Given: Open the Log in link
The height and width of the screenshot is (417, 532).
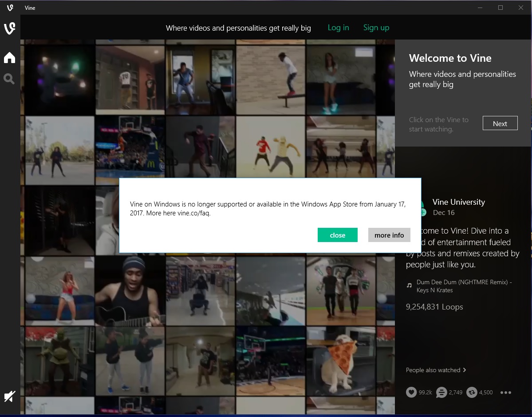Looking at the screenshot, I should [x=338, y=28].
